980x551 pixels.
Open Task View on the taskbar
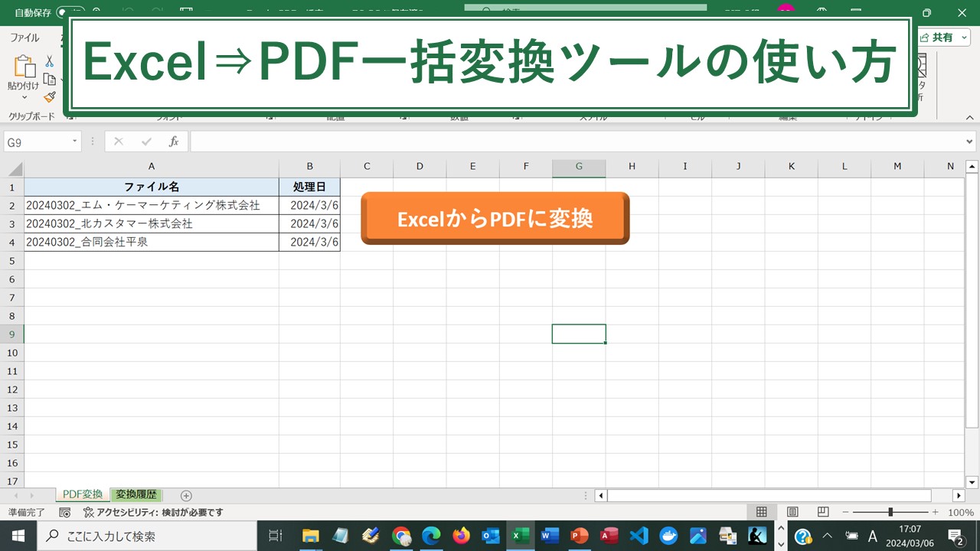tap(276, 536)
